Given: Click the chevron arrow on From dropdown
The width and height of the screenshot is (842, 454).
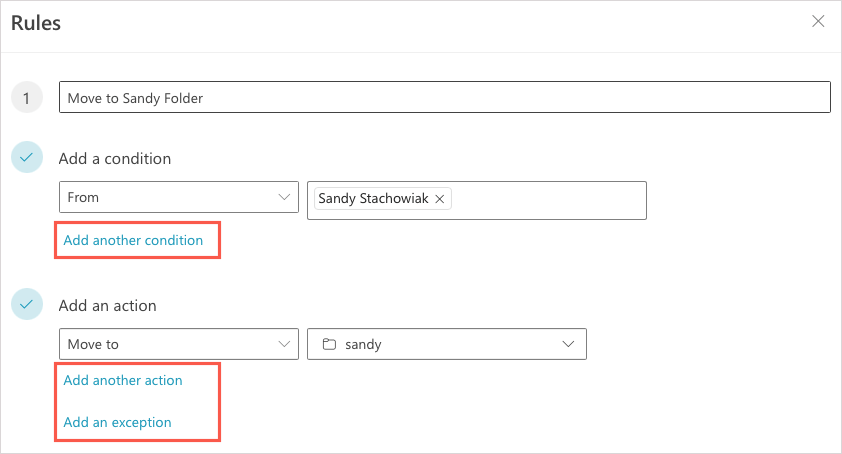Looking at the screenshot, I should point(284,198).
